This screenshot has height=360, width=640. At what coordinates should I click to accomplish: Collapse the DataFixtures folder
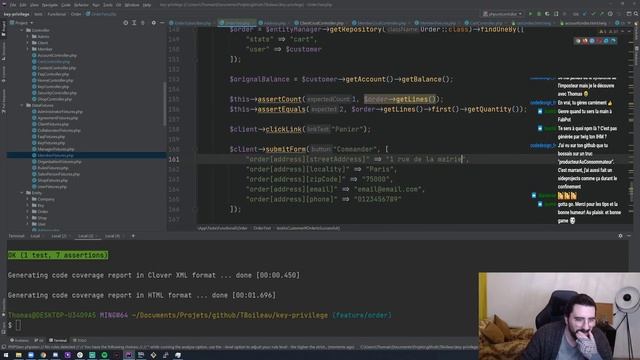click(22, 105)
